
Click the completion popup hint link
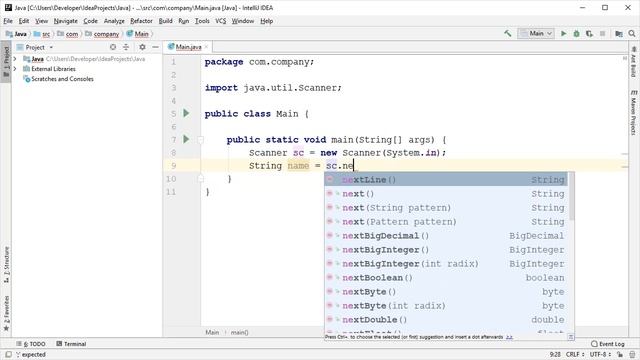tap(509, 337)
